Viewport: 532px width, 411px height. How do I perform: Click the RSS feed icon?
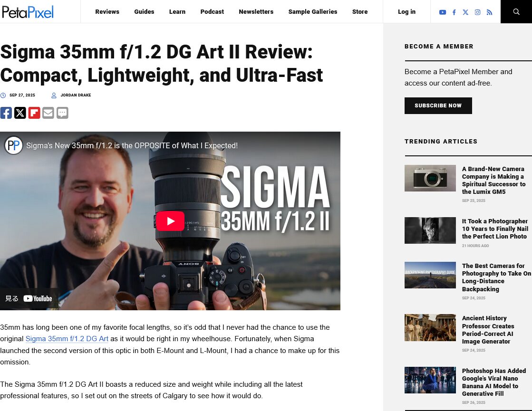coord(489,12)
